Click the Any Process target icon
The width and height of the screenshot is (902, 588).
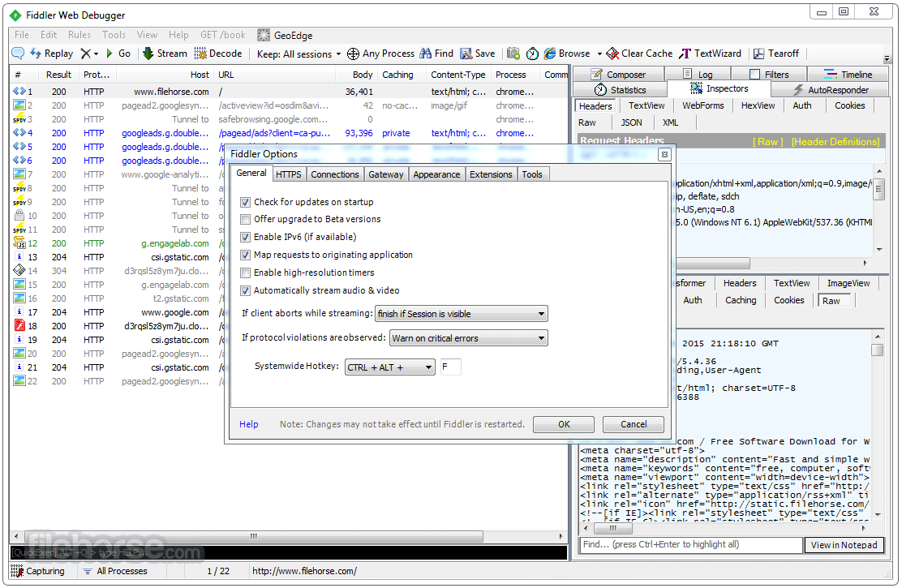(353, 54)
